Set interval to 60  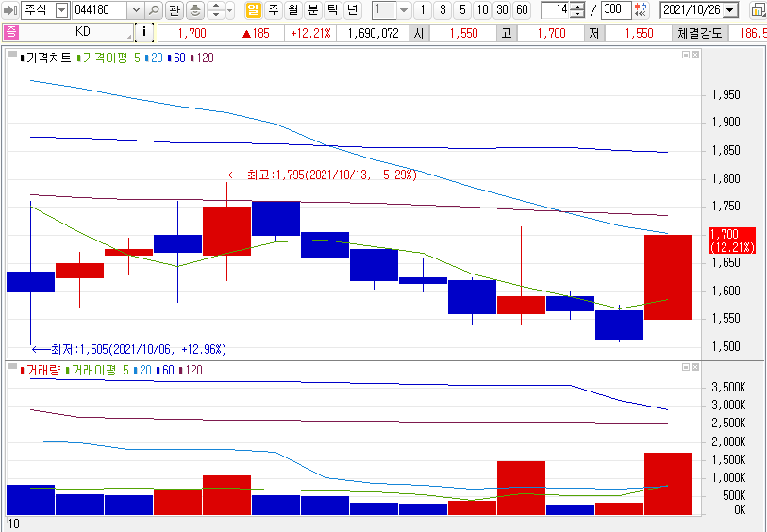(x=522, y=9)
